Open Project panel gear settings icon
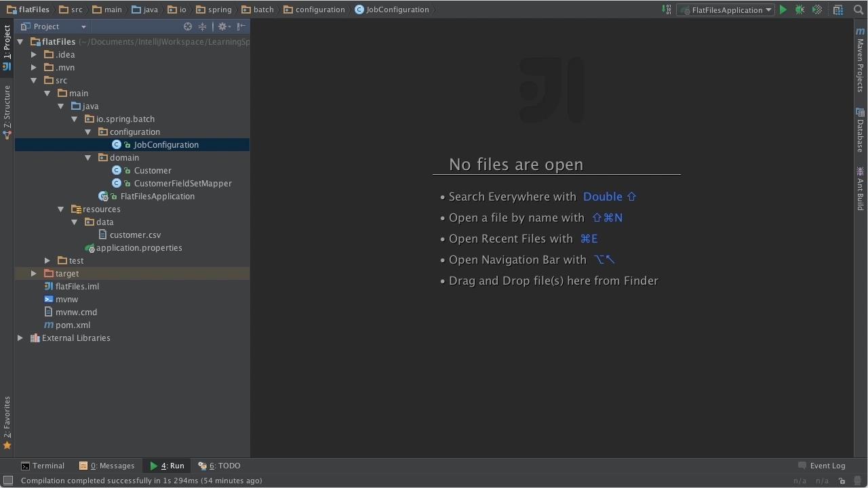Screen dimensions: 868x488 223,26
